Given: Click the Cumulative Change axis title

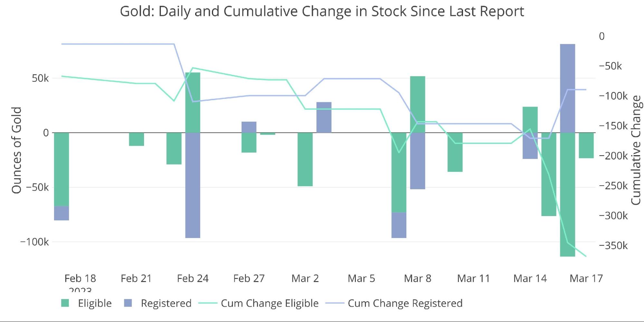Looking at the screenshot, I should click(x=636, y=150).
